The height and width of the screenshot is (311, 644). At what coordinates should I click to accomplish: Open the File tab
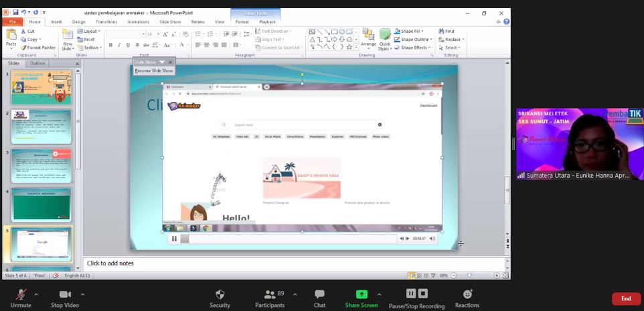(12, 22)
